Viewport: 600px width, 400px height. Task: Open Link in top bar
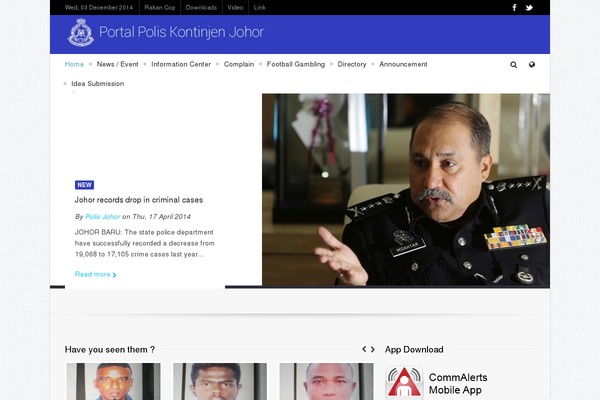click(x=259, y=7)
